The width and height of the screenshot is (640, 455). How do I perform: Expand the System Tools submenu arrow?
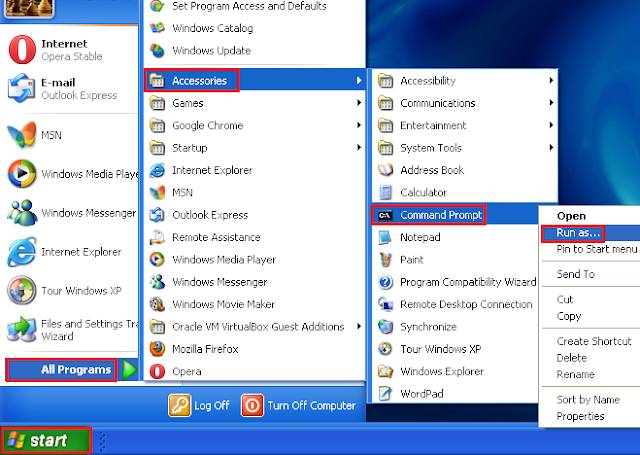tap(551, 147)
